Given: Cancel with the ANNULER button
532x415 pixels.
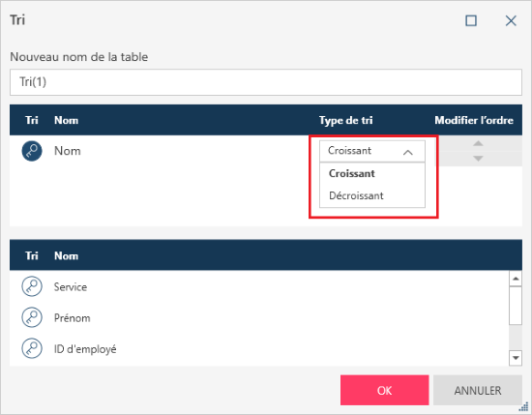Looking at the screenshot, I should pyautogui.click(x=478, y=390).
